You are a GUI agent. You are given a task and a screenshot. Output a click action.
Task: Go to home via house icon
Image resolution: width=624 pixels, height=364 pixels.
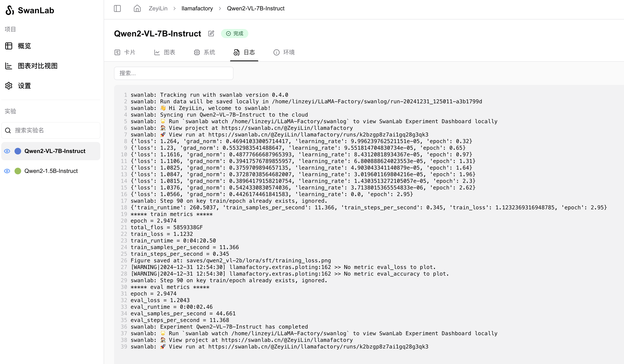click(137, 8)
